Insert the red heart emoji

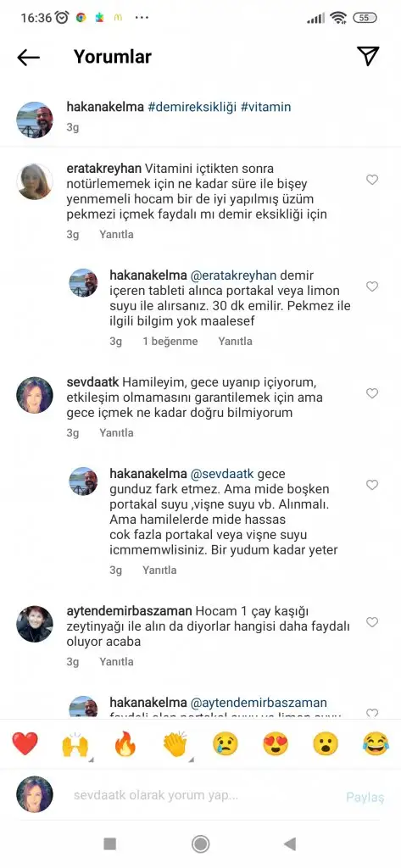pos(25,743)
